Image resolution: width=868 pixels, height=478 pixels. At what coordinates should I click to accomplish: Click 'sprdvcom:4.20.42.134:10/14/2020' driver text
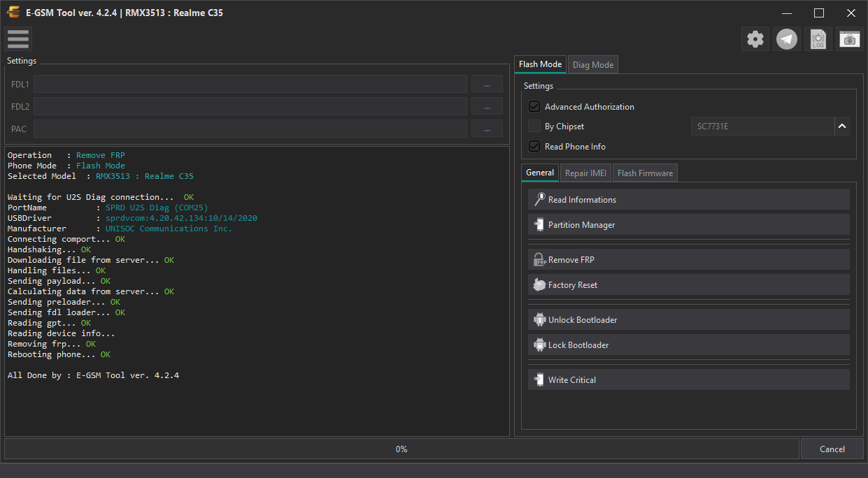point(181,218)
